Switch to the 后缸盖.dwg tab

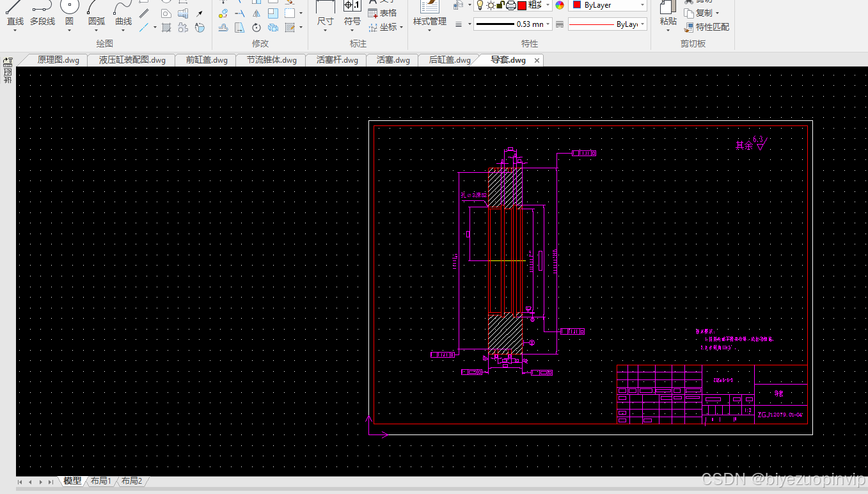(450, 60)
